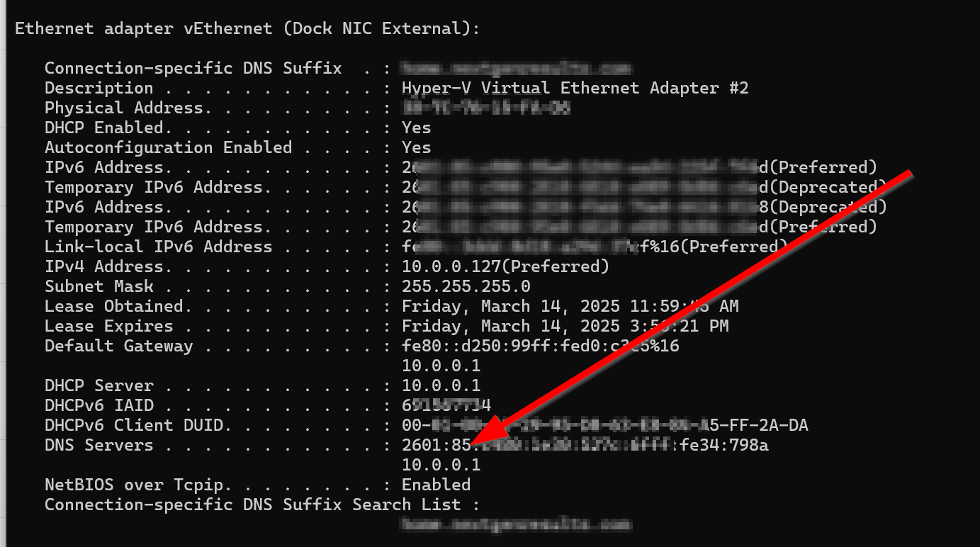Click the Lease Expires date value
The image size is (980, 547).
coord(565,327)
